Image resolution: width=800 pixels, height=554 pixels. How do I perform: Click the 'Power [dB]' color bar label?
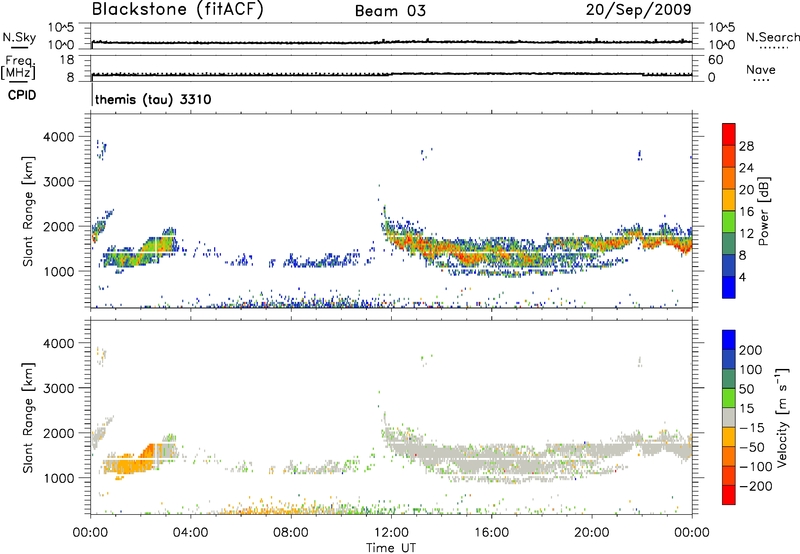(763, 211)
